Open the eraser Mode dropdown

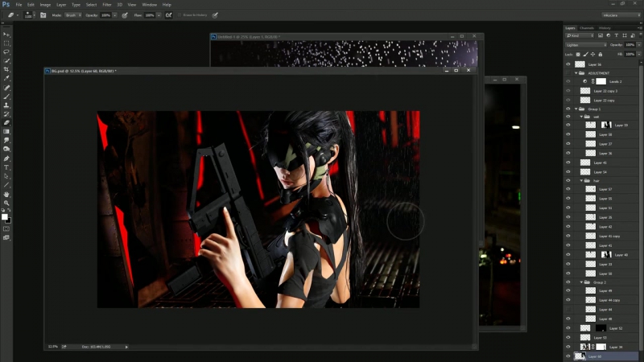[73, 15]
